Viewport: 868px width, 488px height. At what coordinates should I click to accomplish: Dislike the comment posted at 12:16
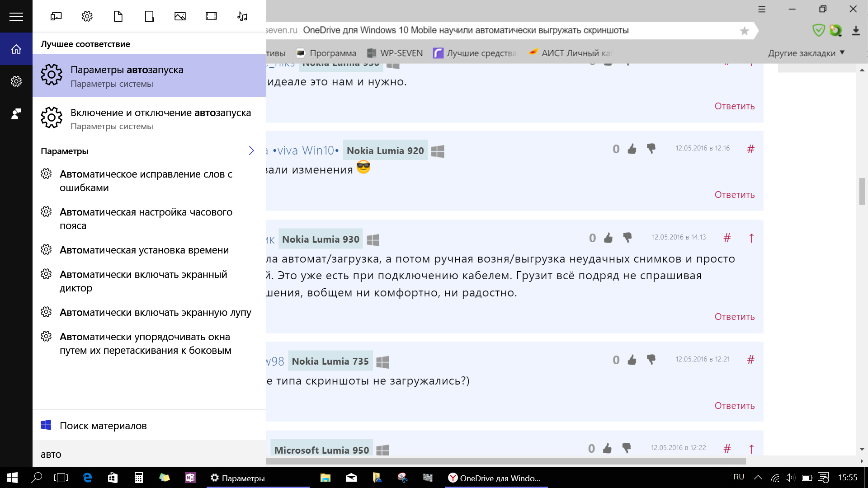[651, 149]
